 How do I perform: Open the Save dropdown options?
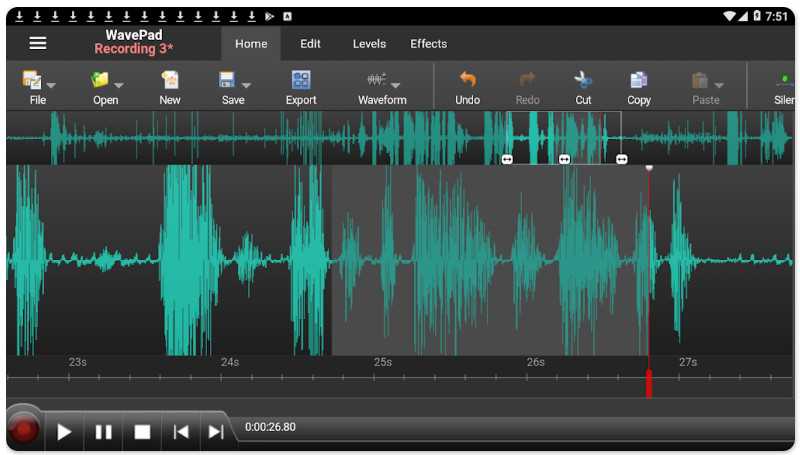pyautogui.click(x=246, y=85)
